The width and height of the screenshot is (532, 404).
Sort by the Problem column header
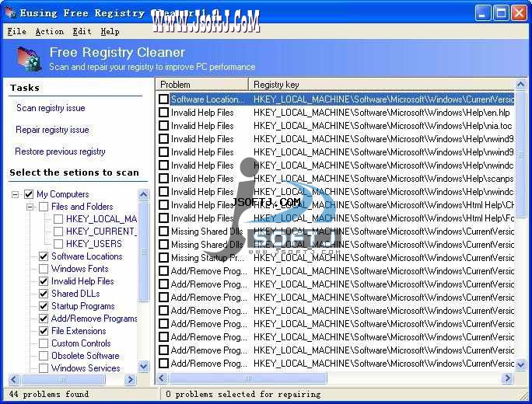pos(202,85)
